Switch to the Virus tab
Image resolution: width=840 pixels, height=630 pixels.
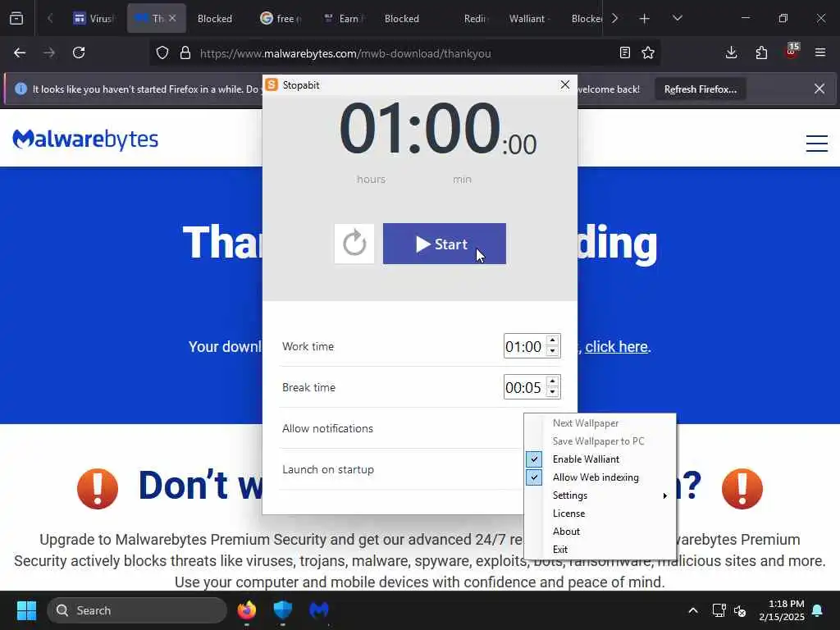[94, 19]
